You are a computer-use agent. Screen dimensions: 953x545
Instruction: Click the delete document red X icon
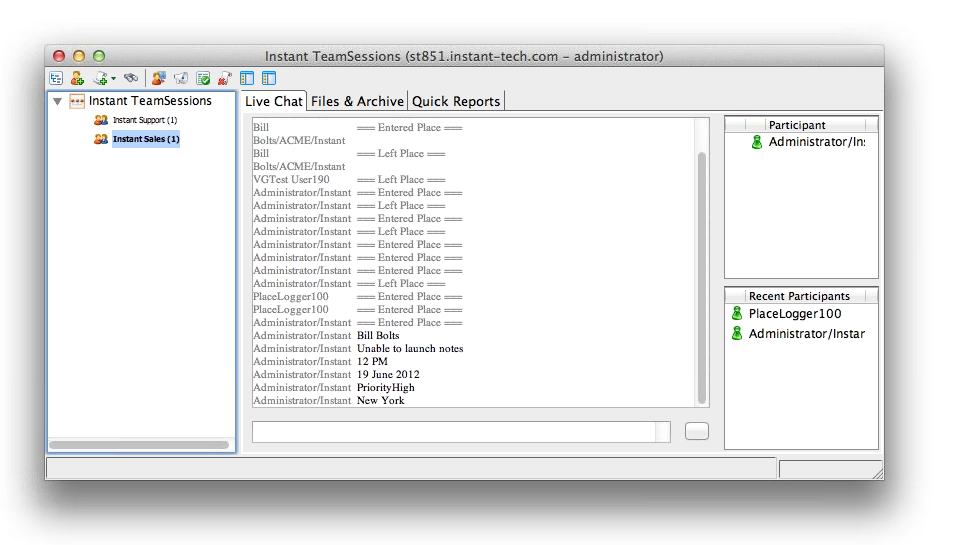225,78
